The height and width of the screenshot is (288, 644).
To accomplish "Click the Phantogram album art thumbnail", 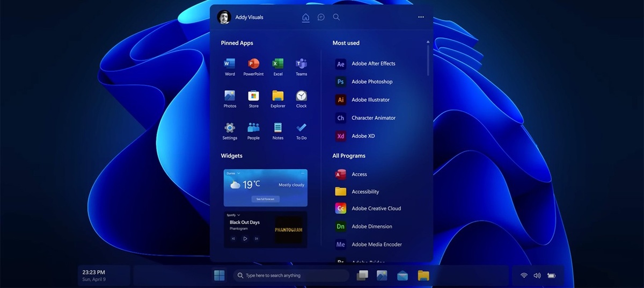I will point(289,229).
